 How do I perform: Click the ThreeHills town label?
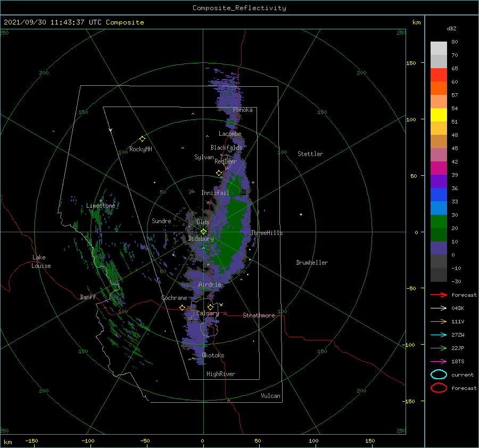click(267, 233)
